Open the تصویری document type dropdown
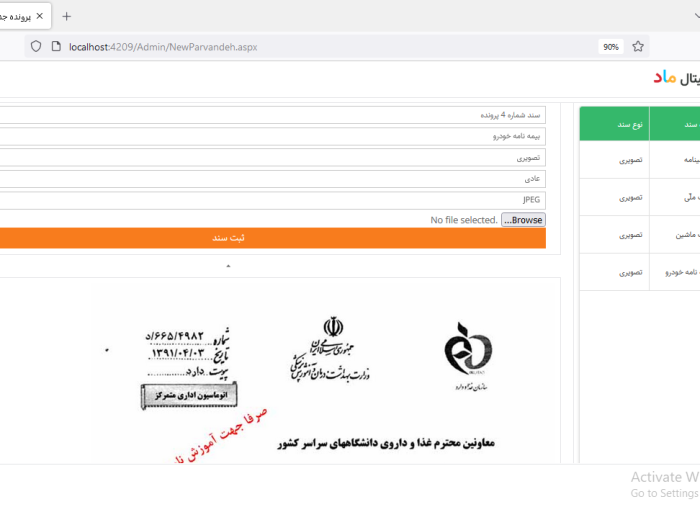The height and width of the screenshot is (520, 700). [272, 158]
